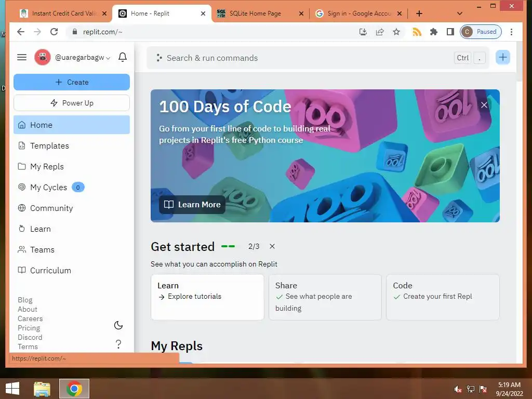This screenshot has height=399, width=532.
Task: Open Chrome three-dot menu
Action: tap(511, 32)
